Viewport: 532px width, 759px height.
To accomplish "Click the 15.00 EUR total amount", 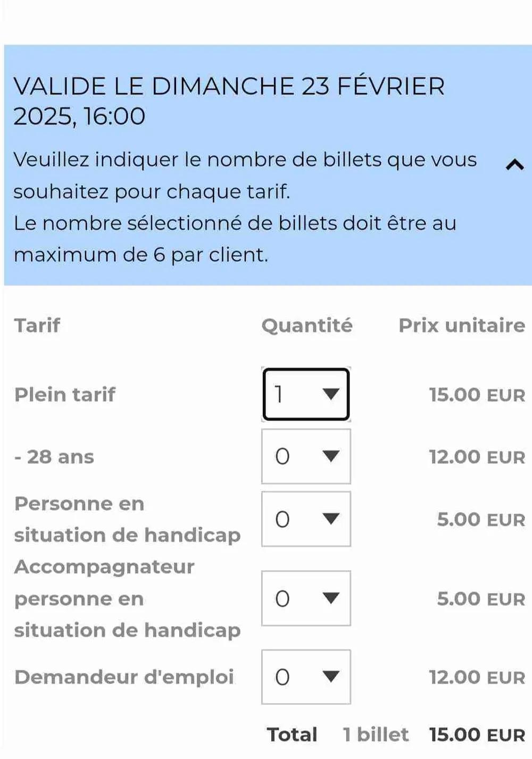I will coord(477,735).
